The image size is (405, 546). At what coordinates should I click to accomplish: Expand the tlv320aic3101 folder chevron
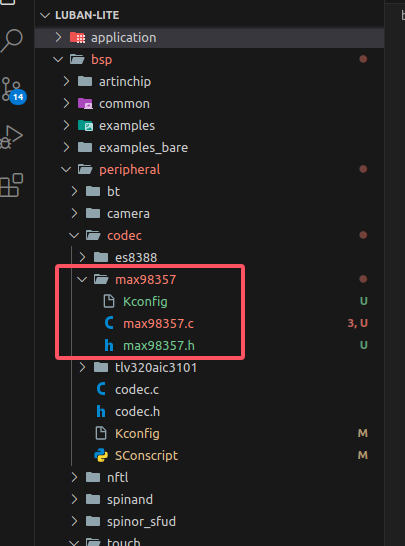[82, 367]
